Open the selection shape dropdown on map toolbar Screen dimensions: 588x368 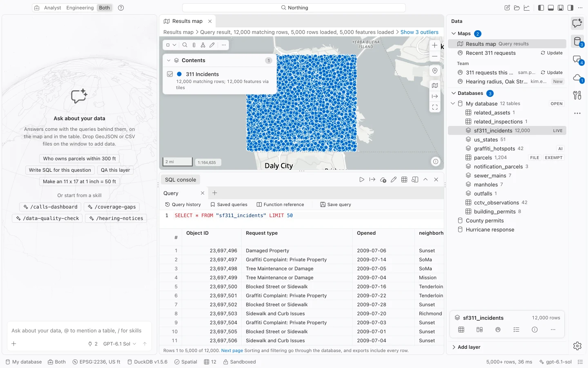pos(171,45)
